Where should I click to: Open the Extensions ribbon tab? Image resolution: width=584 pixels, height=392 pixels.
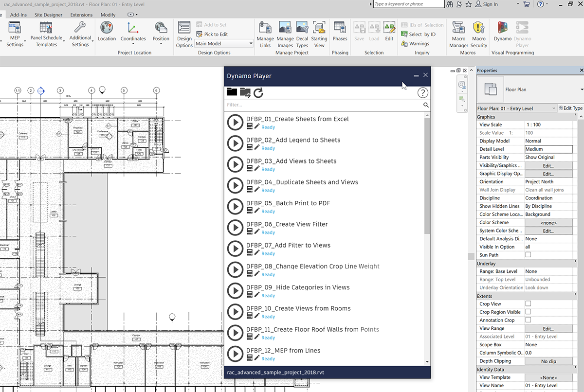tap(81, 15)
